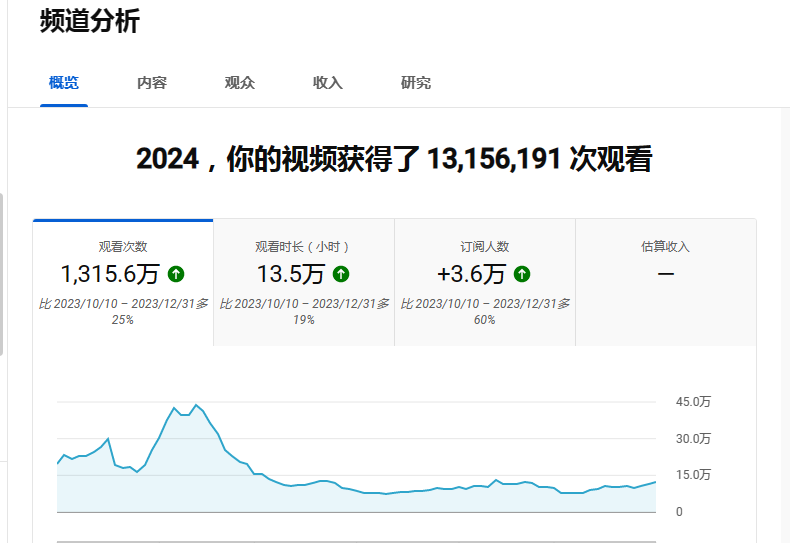This screenshot has width=790, height=543.
Task: Open the 研究 tab
Action: coord(416,83)
